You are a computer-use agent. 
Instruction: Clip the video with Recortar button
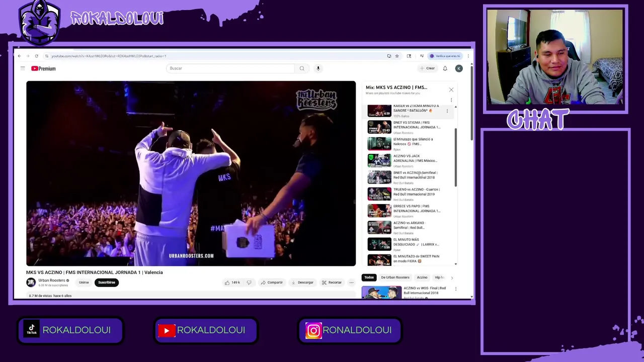332,283
